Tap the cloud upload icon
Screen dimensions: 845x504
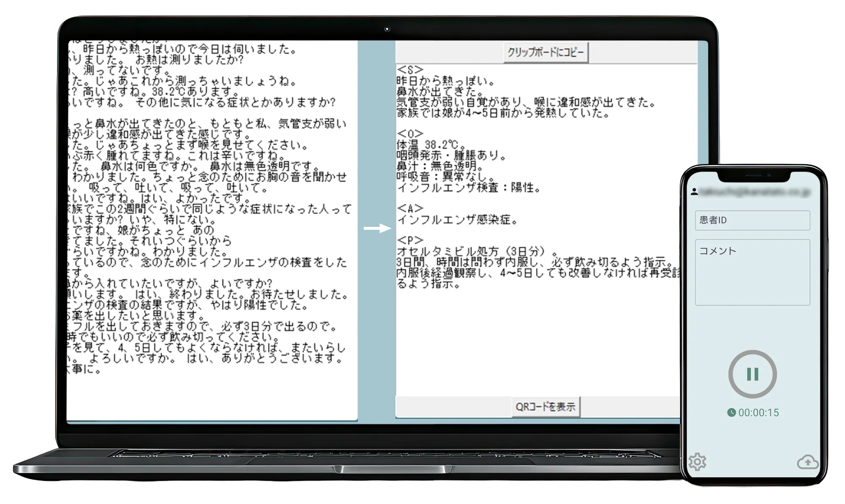click(x=807, y=462)
